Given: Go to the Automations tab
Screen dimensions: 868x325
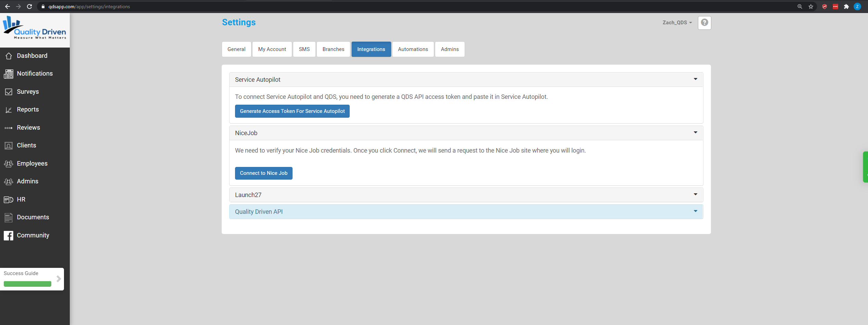Looking at the screenshot, I should (x=413, y=49).
